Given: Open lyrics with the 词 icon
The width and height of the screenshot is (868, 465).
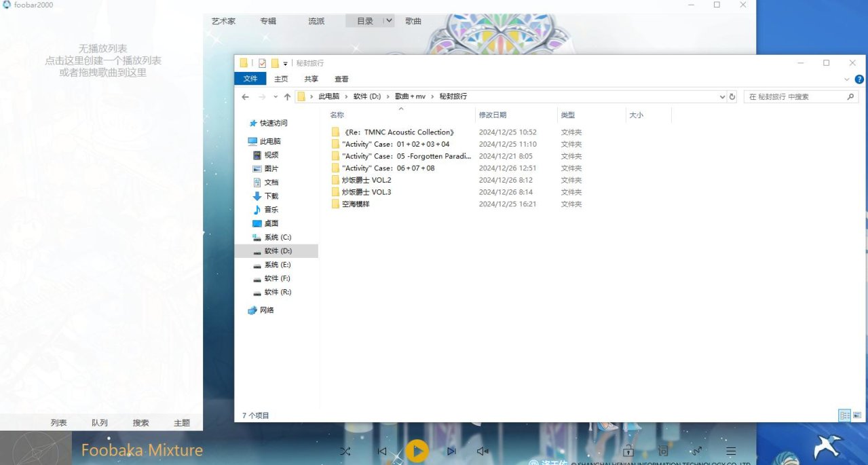Looking at the screenshot, I should click(663, 451).
